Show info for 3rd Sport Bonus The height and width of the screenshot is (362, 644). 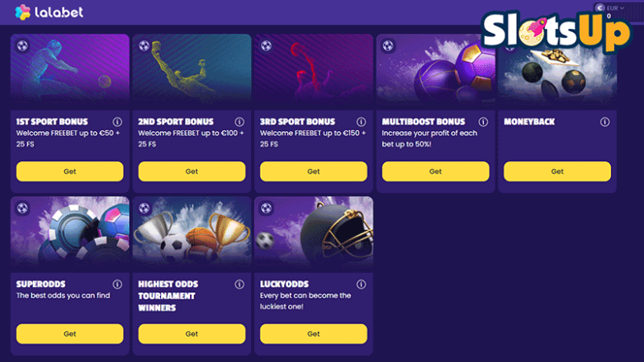pos(361,122)
